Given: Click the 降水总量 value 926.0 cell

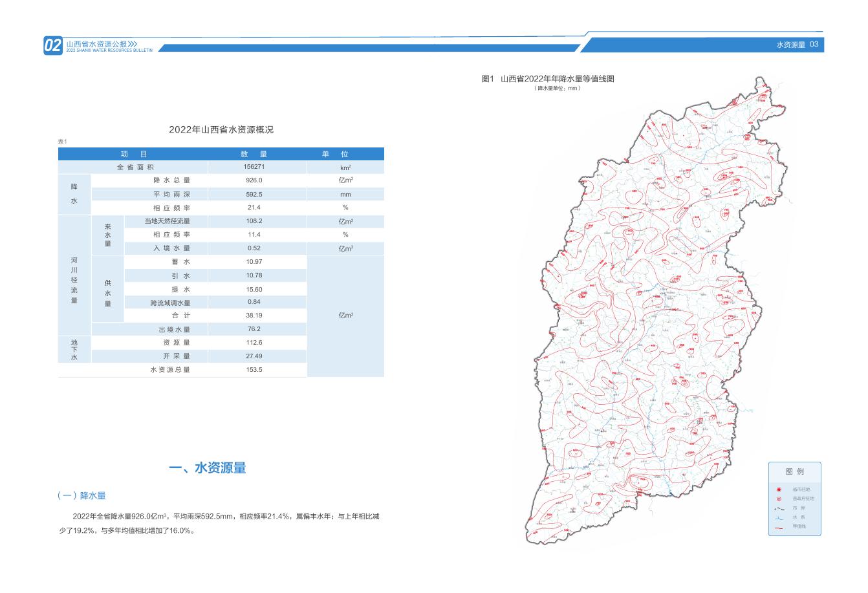Looking at the screenshot, I should point(254,180).
